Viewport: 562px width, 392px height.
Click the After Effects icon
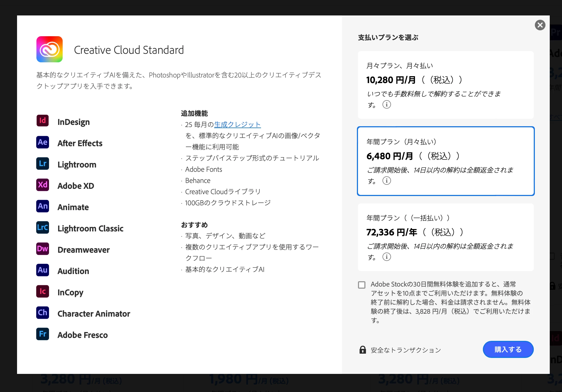coord(43,142)
